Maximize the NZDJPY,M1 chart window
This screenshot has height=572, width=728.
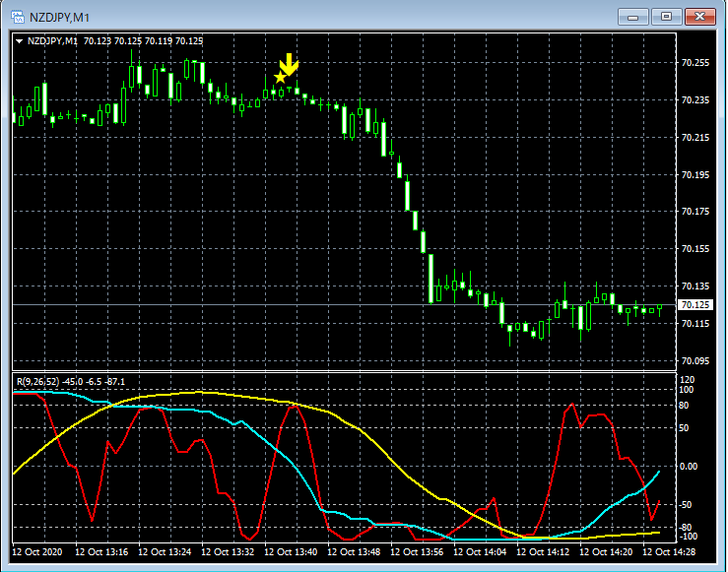[x=666, y=17]
